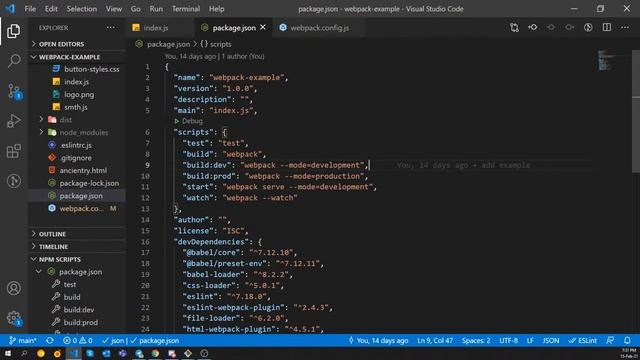
Task: Open the View menu
Action: (x=113, y=9)
